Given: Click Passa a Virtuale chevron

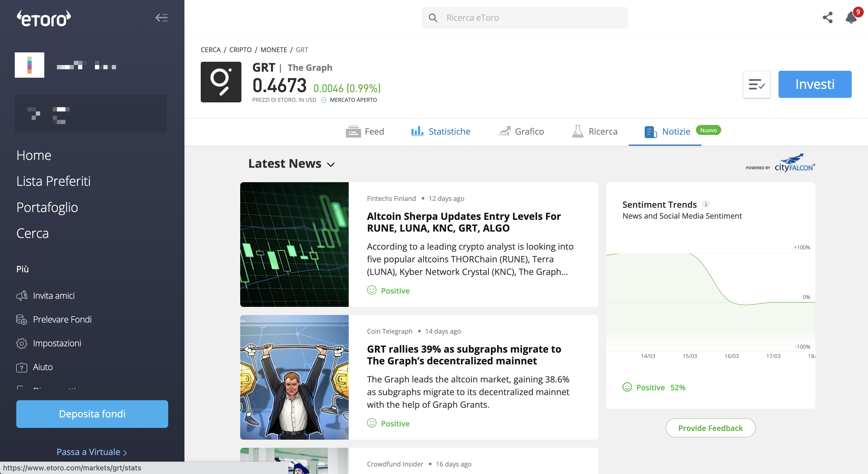Looking at the screenshot, I should click(125, 452).
